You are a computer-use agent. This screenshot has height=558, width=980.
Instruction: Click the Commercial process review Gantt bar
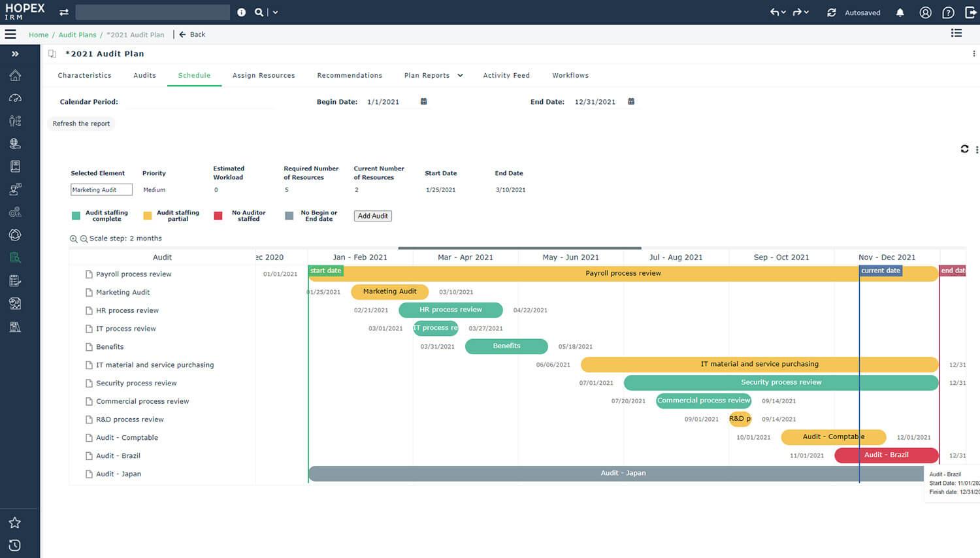click(x=704, y=401)
